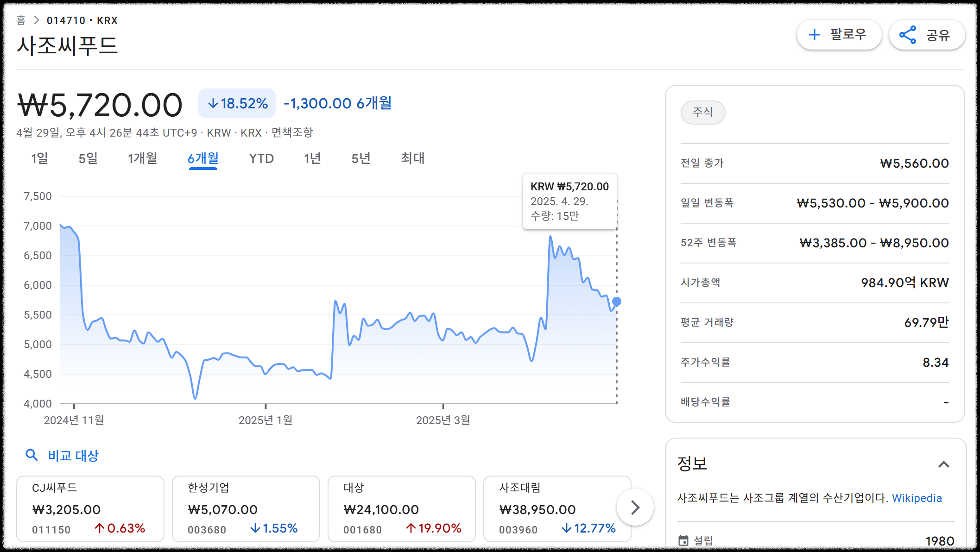Click the 일일 변동폭 range value
980x552 pixels.
[873, 203]
